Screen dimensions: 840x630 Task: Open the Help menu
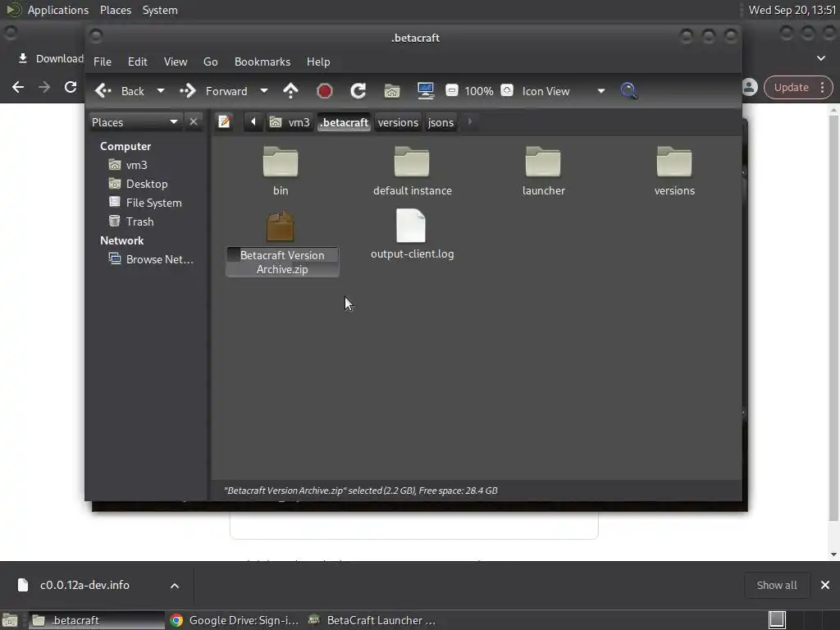(318, 62)
